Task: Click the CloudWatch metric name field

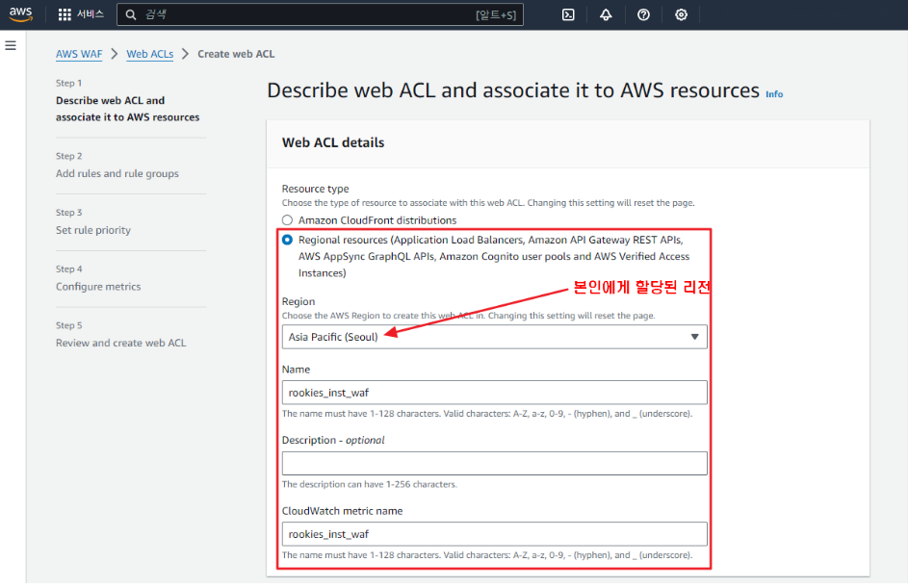Action: pos(494,533)
